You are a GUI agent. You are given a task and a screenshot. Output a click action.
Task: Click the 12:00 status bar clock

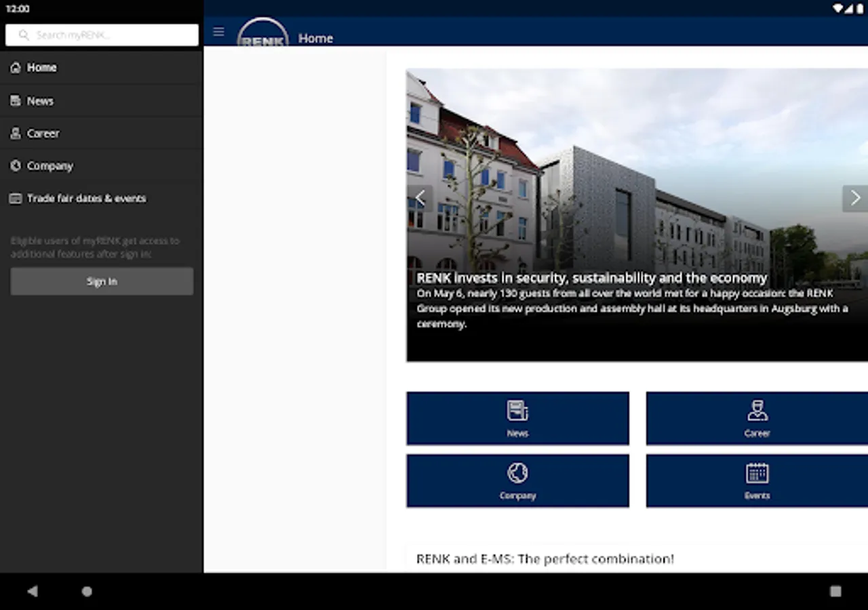point(18,9)
